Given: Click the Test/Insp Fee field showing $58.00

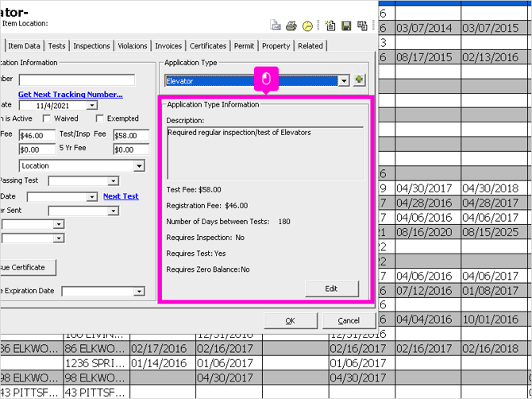Looking at the screenshot, I should click(x=131, y=135).
